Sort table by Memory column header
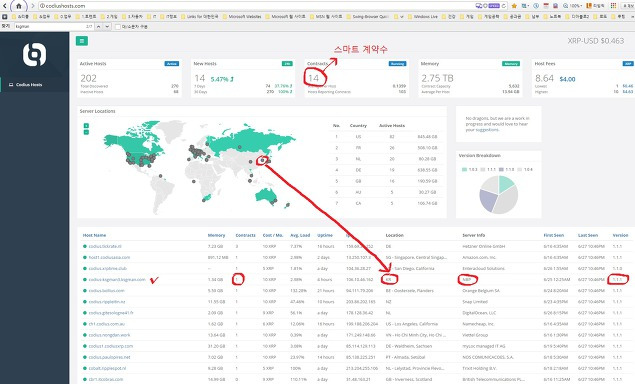This screenshot has height=384, width=635. tap(216, 235)
